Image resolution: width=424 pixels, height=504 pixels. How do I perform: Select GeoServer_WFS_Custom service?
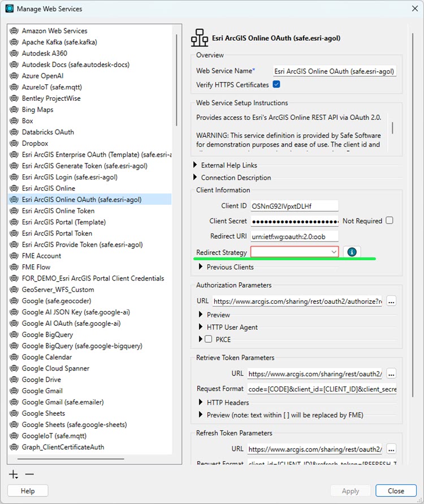point(90,290)
